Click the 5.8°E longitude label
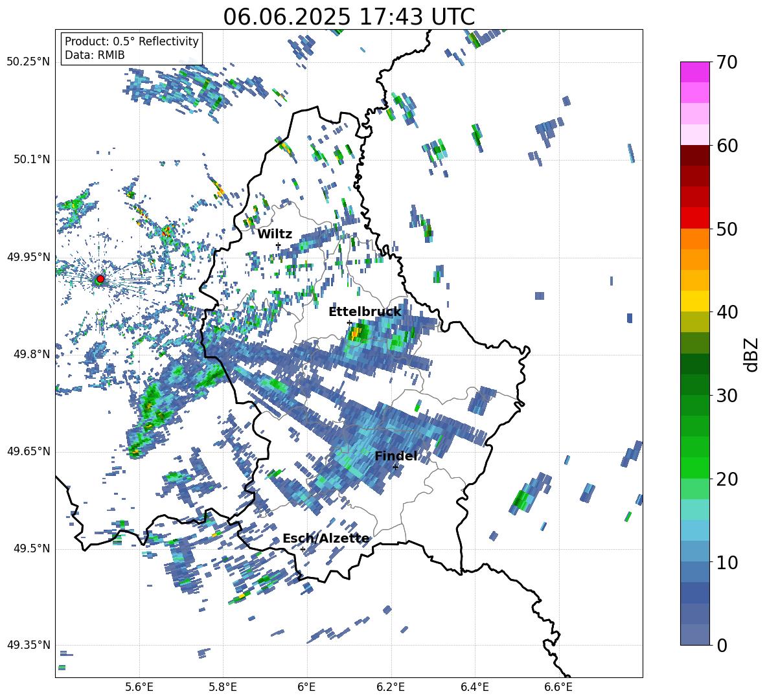 tap(223, 687)
